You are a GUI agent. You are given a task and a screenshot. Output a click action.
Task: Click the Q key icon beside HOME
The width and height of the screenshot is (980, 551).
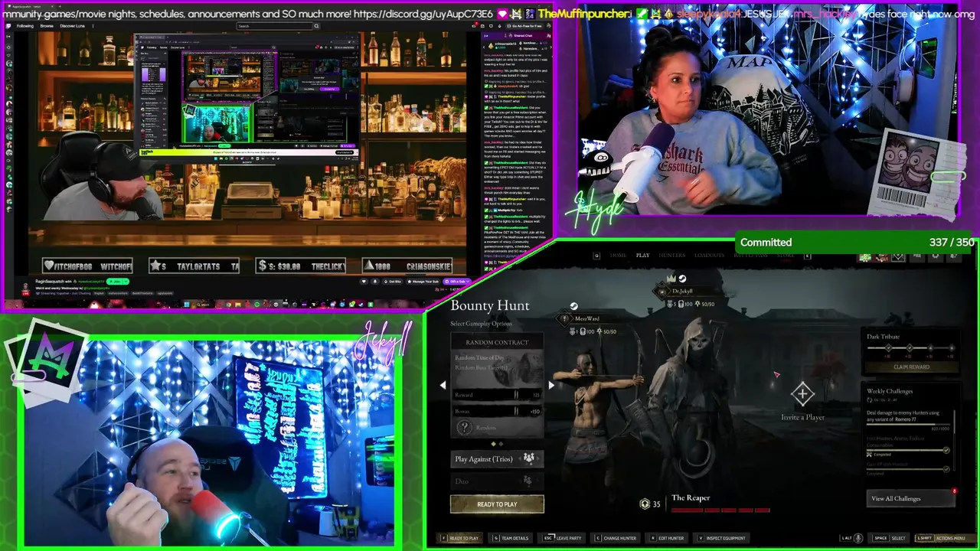click(597, 256)
